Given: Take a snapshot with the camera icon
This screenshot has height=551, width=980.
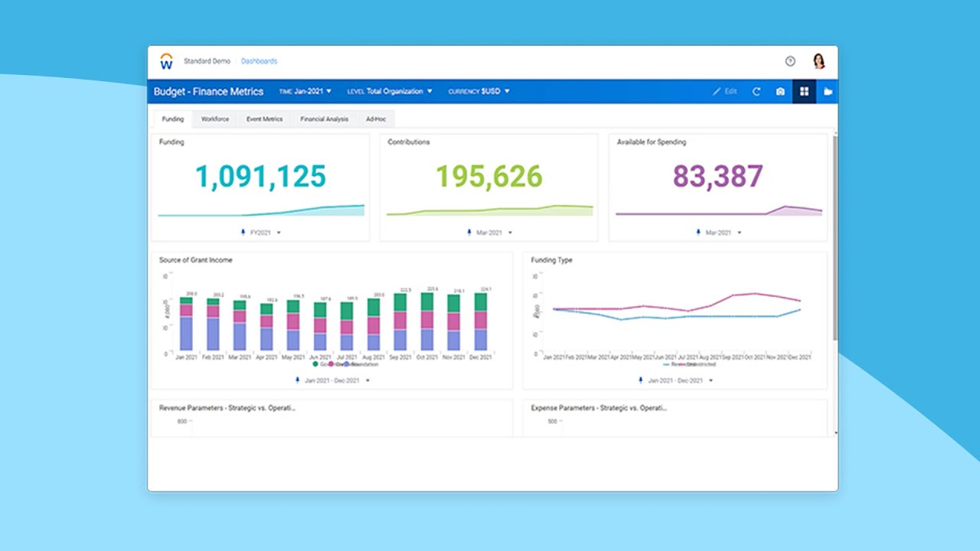Looking at the screenshot, I should pyautogui.click(x=780, y=91).
